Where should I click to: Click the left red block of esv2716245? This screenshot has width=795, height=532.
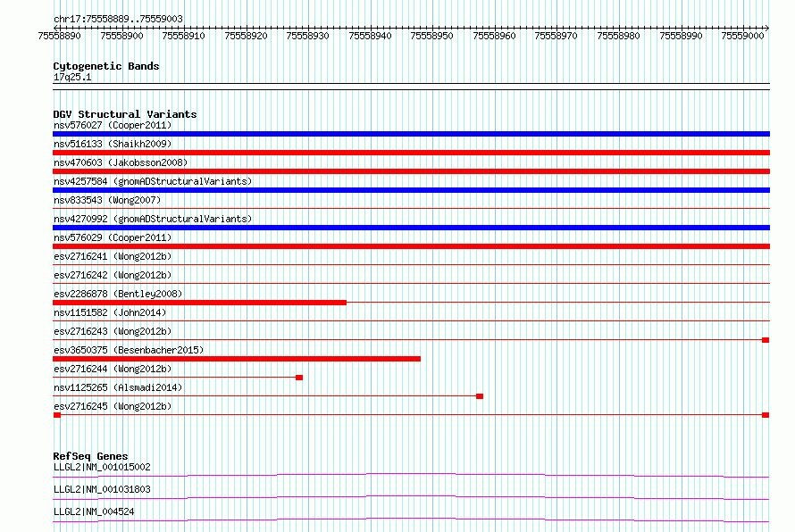pos(57,415)
